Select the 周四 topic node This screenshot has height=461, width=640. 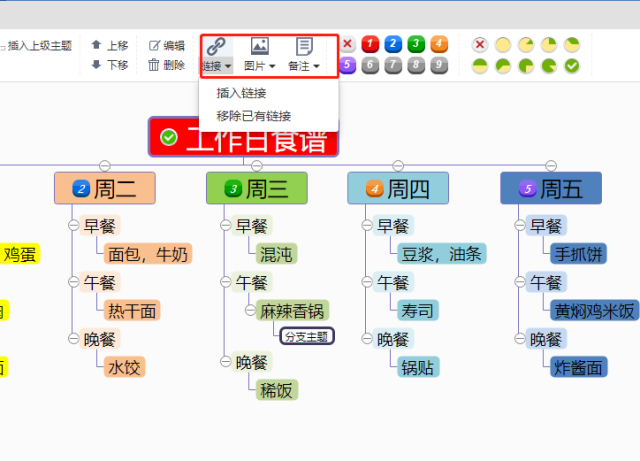(398, 188)
